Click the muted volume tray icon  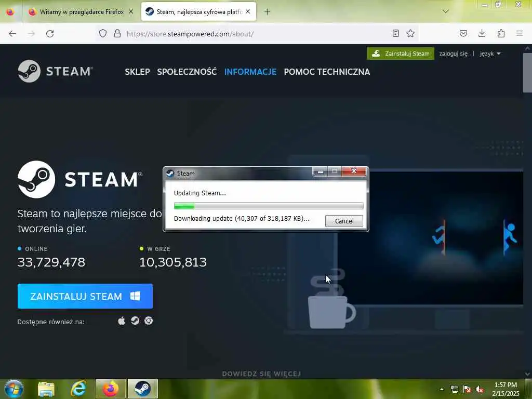[x=480, y=390]
